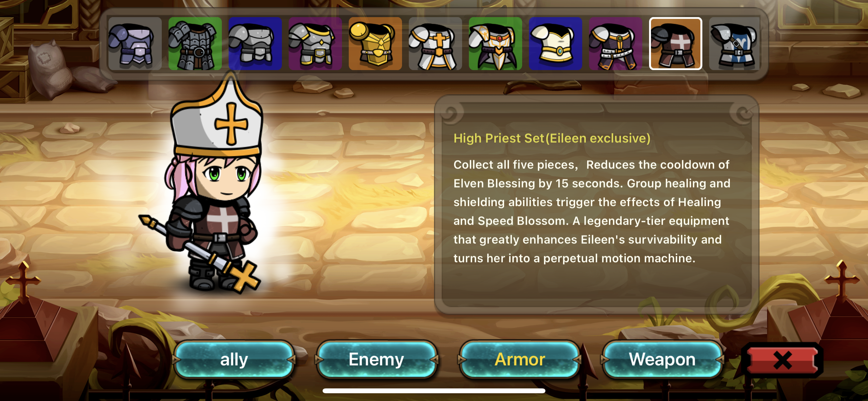This screenshot has height=401, width=868.
Task: Tap the white home indicator bar
Action: tap(434, 391)
